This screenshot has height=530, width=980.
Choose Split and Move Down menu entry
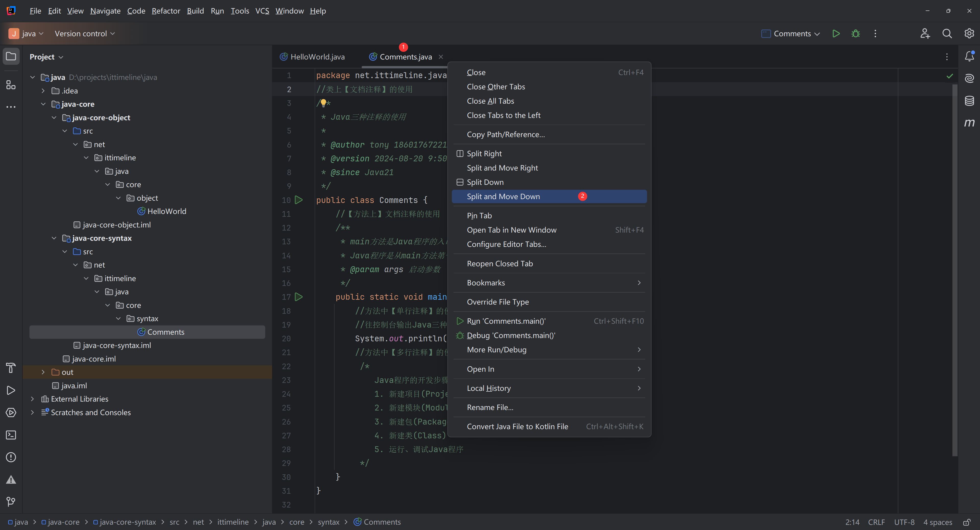coord(503,196)
